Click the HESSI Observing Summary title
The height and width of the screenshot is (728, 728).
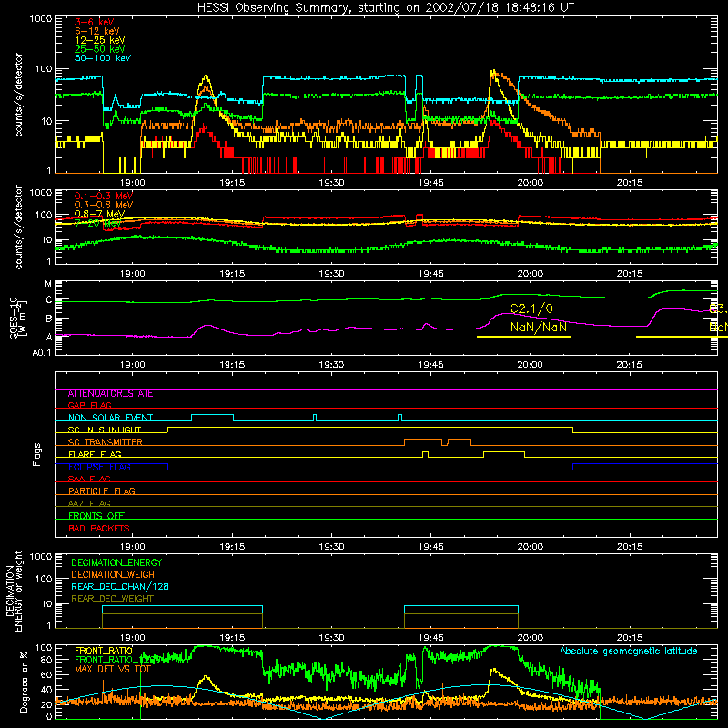[x=386, y=8]
